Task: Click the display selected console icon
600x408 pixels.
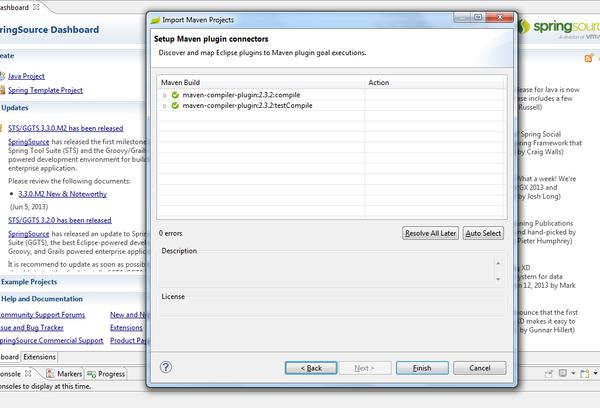Action: coord(562,373)
